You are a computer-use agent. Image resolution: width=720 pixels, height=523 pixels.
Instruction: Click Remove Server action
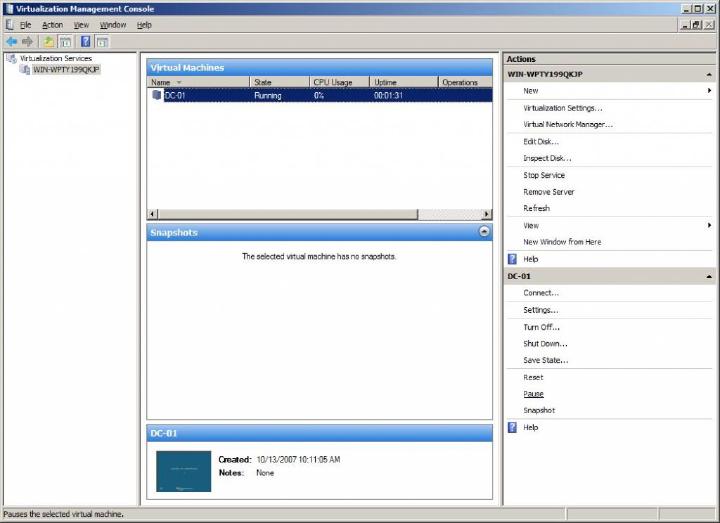(549, 192)
